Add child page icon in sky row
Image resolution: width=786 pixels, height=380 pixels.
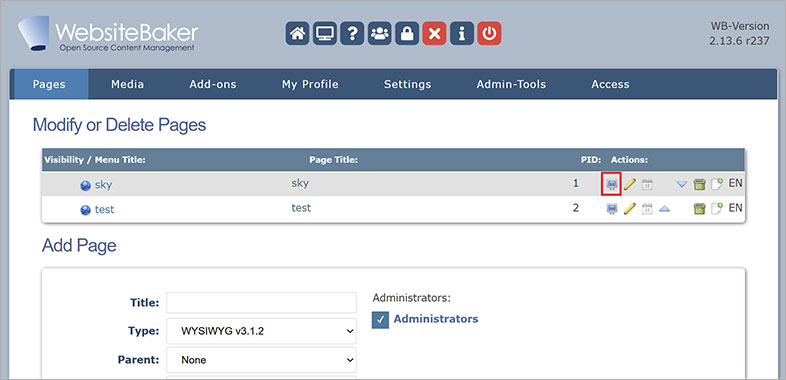click(717, 184)
